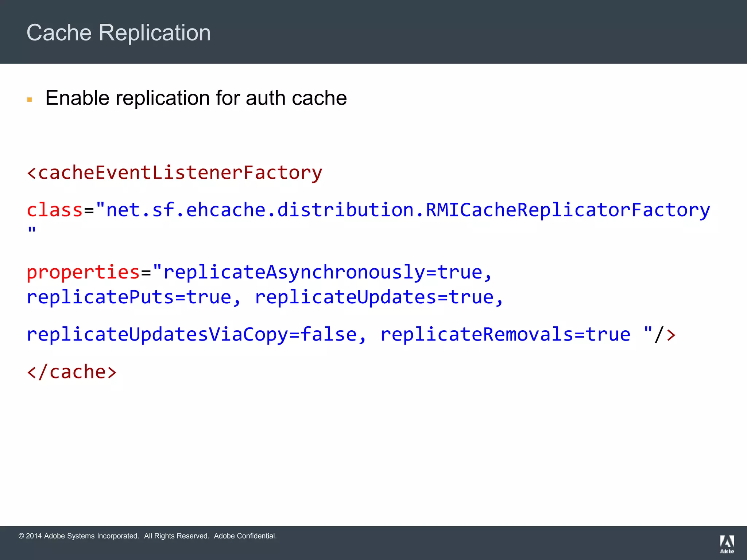Click "replicateAsynchronously=true," text

click(328, 273)
